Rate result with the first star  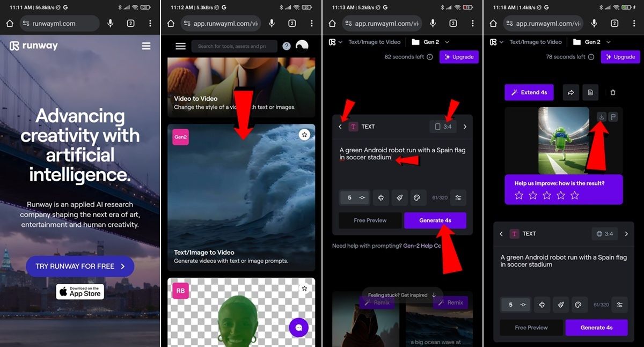point(519,195)
